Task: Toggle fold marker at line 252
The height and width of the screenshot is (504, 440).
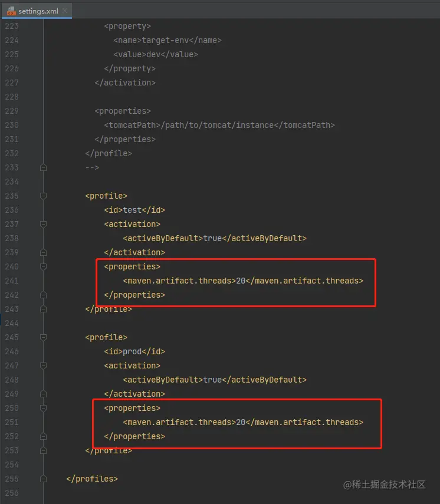Action: [x=44, y=436]
